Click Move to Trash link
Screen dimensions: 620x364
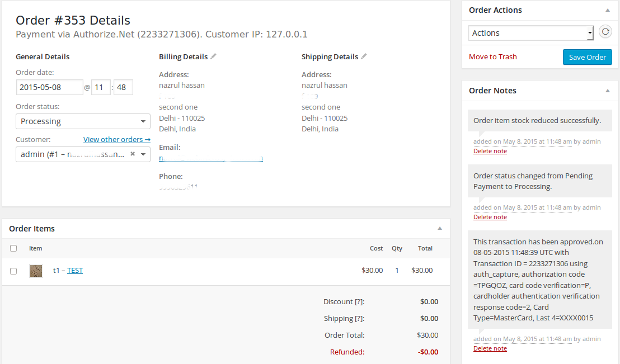(492, 57)
